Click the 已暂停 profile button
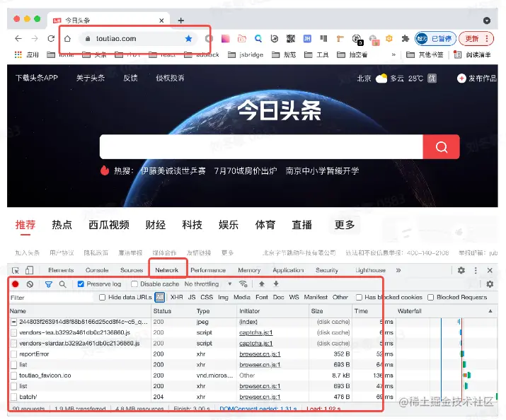Screen dimensions: 506x420 (435, 39)
